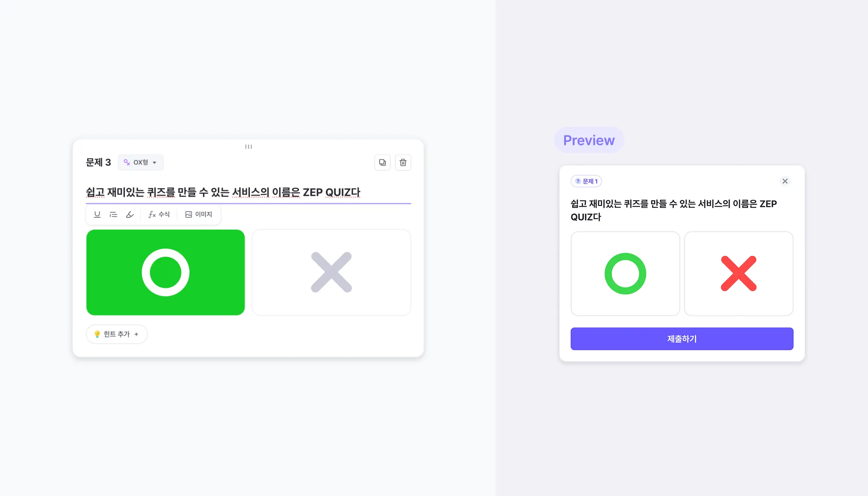868x496 pixels.
Task: Delete question 3 with trash icon
Action: click(403, 163)
